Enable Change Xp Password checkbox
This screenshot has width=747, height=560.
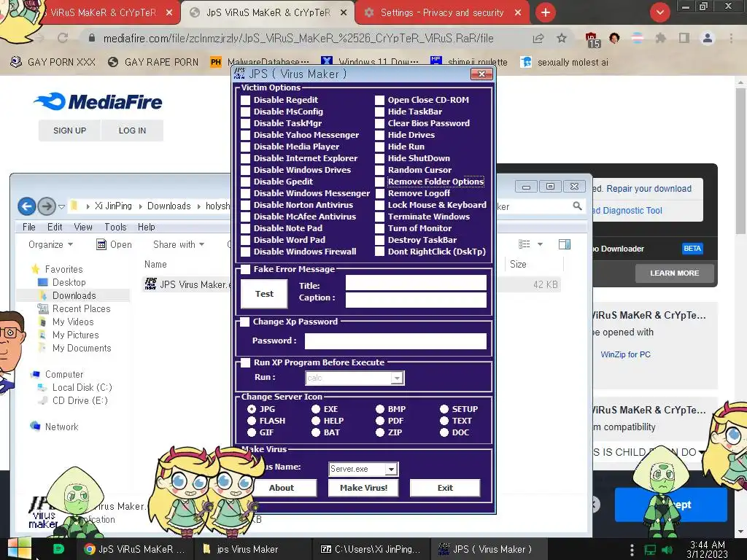pos(245,322)
